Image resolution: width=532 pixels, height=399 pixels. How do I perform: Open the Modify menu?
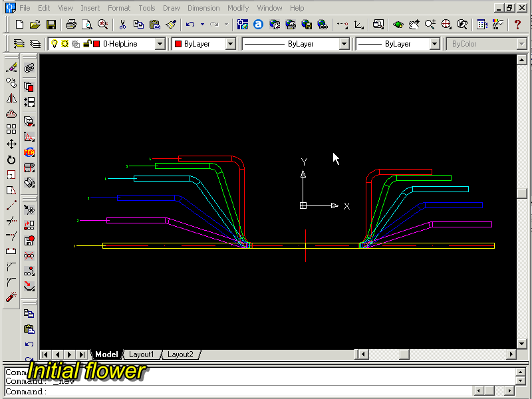tap(238, 8)
